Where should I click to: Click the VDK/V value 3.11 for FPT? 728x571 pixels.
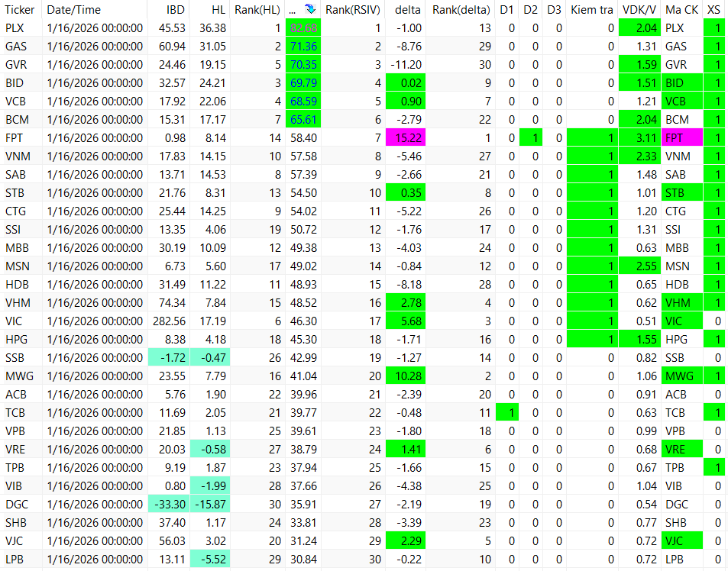tap(639, 137)
